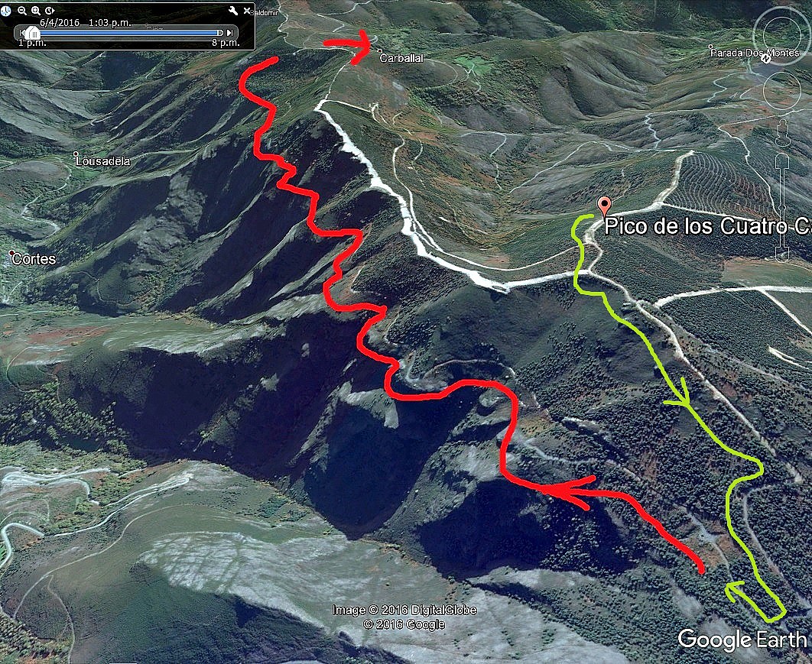Click the time slider thumb handle
812x664 pixels.
pyautogui.click(x=33, y=33)
